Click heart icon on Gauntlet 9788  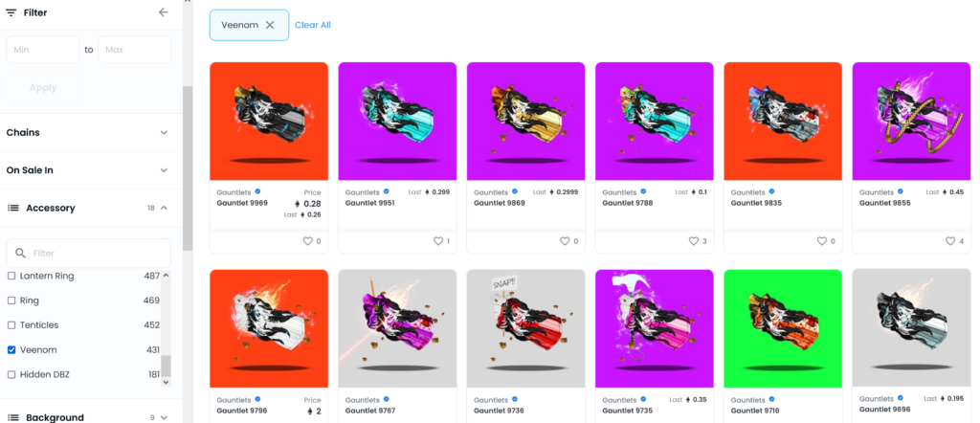click(x=693, y=241)
